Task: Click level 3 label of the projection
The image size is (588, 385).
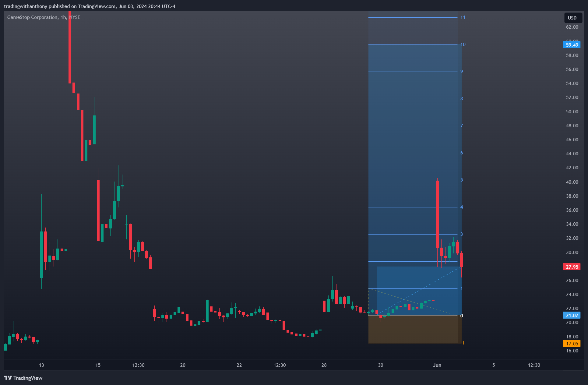Action: click(462, 234)
